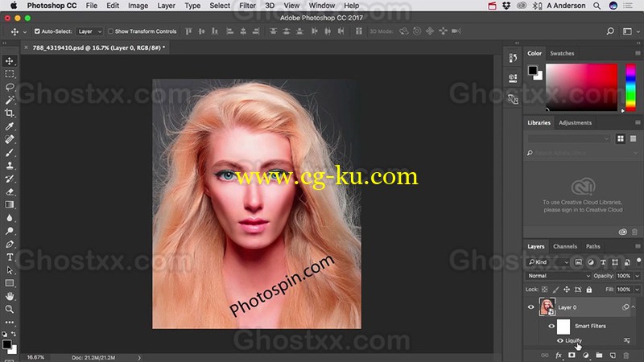The image size is (644, 362).
Task: Select the Clone Stamp tool
Action: (10, 166)
